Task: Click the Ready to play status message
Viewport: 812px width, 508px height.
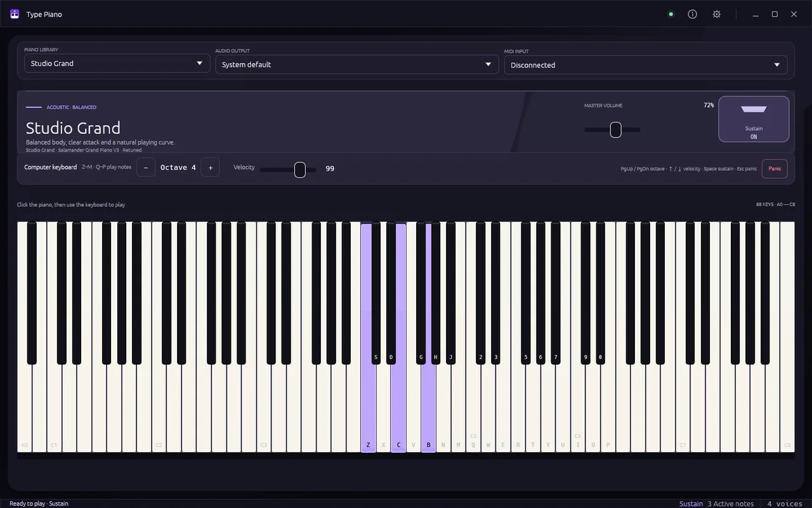Action: coord(39,504)
